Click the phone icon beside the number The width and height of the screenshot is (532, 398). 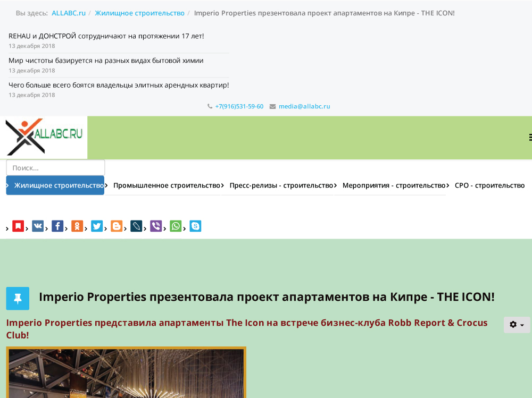click(210, 106)
